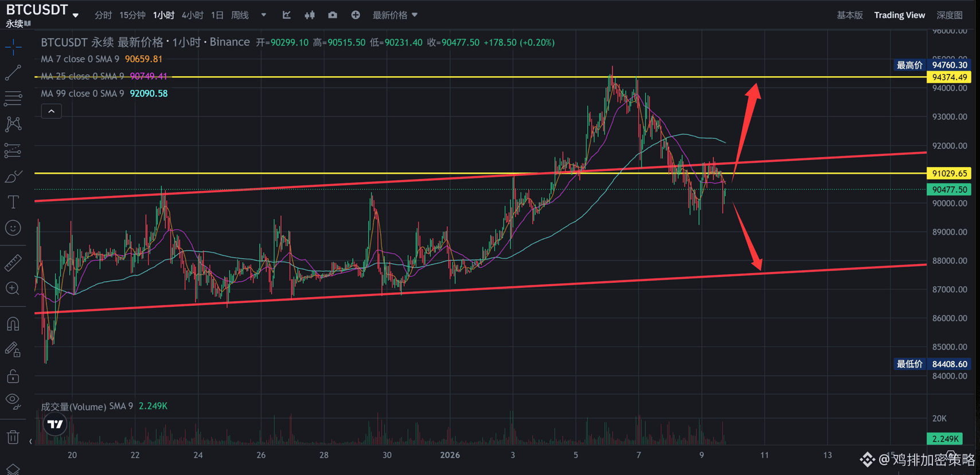
Task: Click the date label 11 on time axis
Action: (764, 455)
